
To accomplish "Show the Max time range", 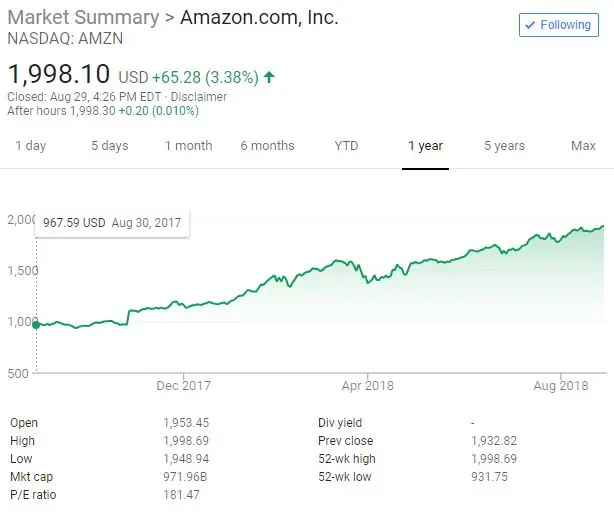I will (x=583, y=146).
